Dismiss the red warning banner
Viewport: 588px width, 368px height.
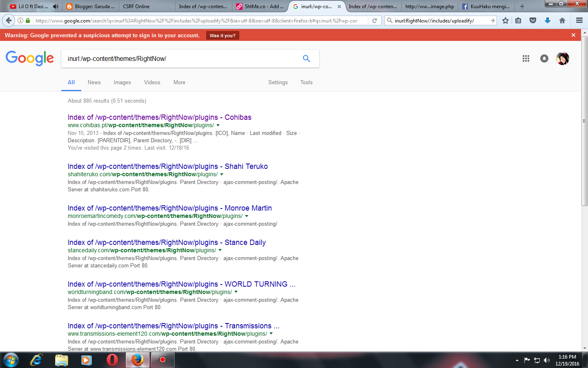(573, 35)
